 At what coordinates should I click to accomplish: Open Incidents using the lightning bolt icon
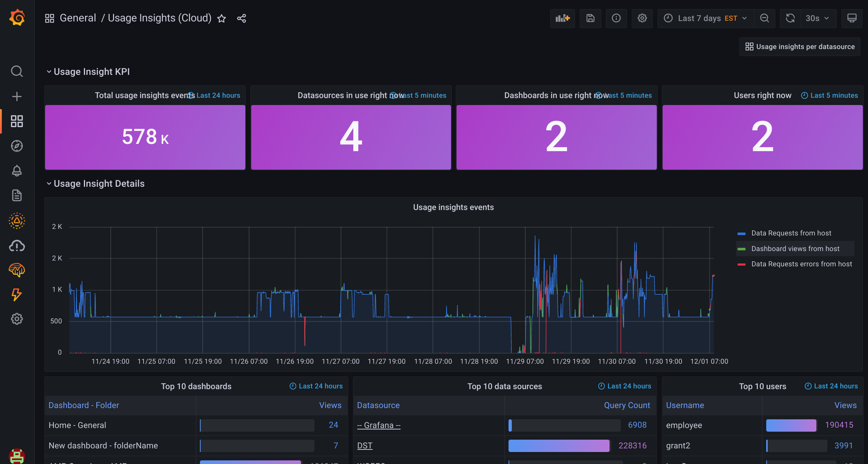[17, 295]
